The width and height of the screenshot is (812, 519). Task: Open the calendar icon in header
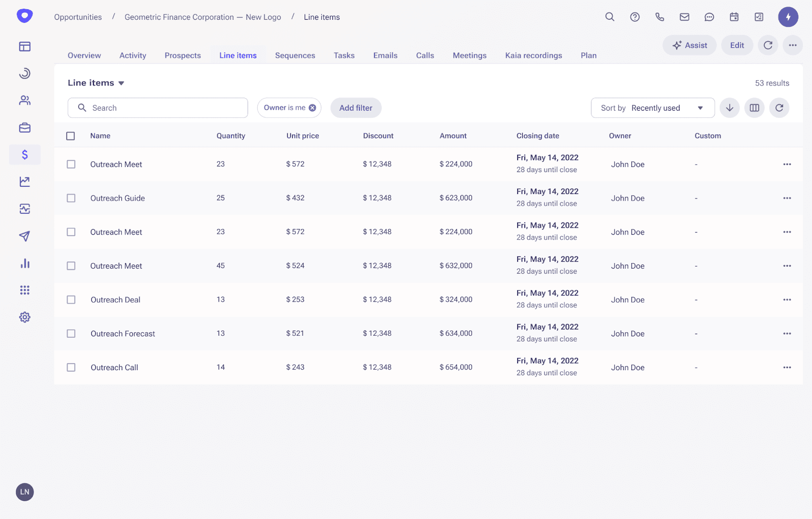pos(734,17)
